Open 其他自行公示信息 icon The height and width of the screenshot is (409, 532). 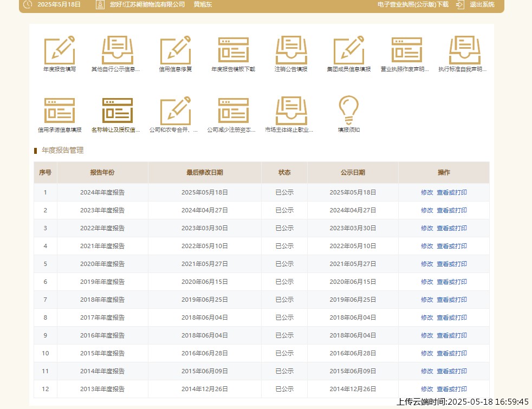(x=118, y=50)
